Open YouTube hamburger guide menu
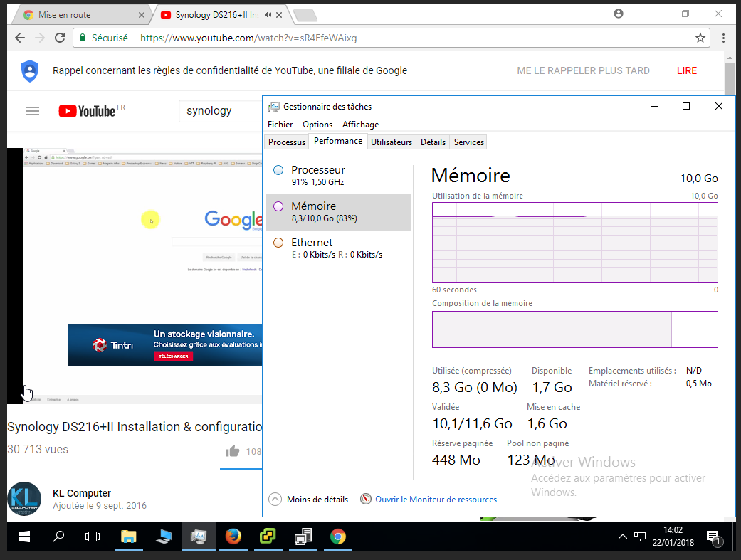This screenshot has height=560, width=741. tap(33, 111)
